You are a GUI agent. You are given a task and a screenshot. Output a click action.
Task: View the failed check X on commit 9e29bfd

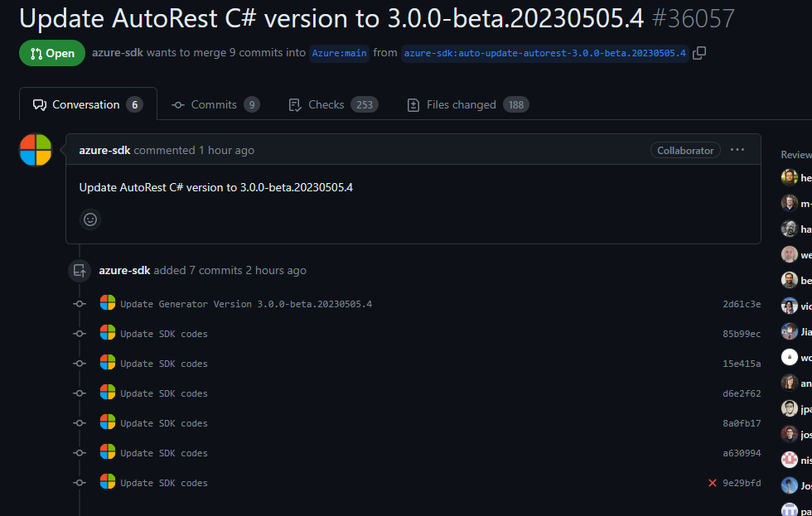(710, 482)
